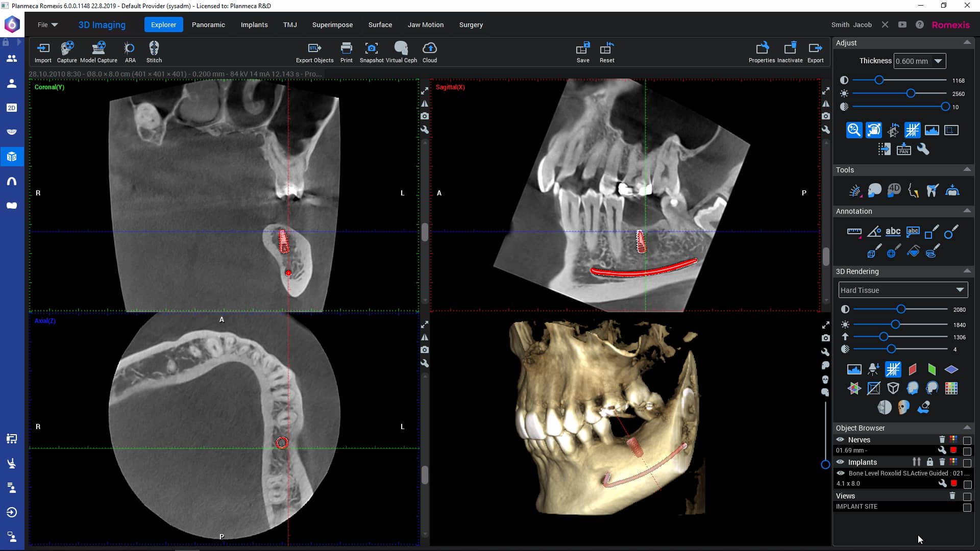The image size is (980, 551).
Task: Open the abc text annotation tool
Action: (893, 231)
